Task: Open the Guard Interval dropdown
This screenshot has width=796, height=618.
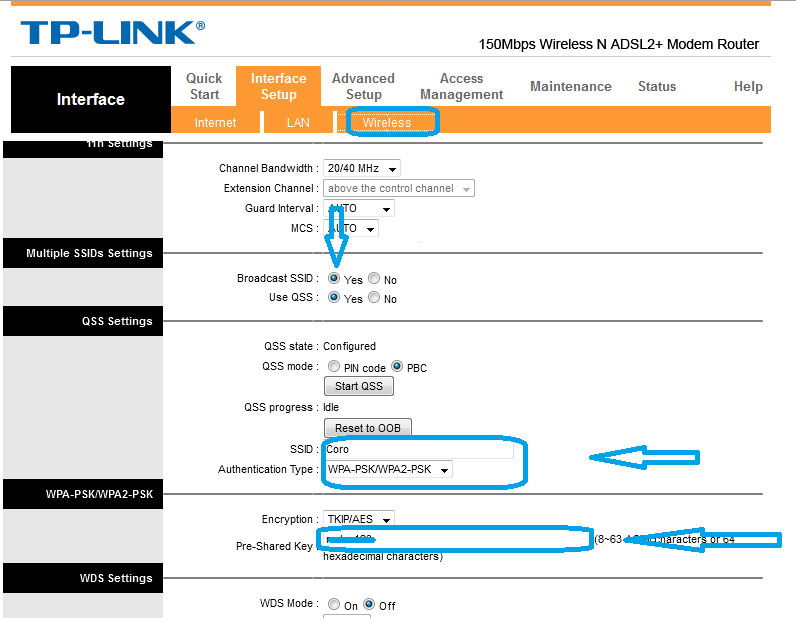Action: (358, 208)
